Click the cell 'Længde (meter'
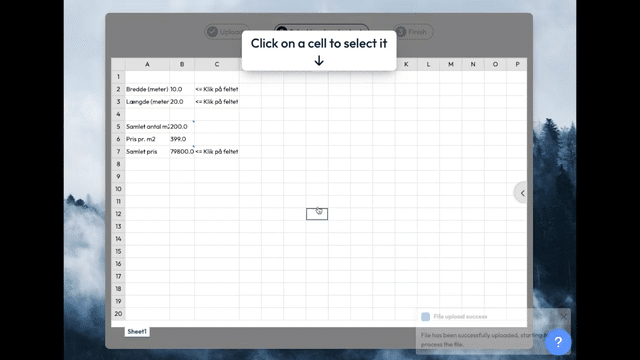 pyautogui.click(x=147, y=102)
